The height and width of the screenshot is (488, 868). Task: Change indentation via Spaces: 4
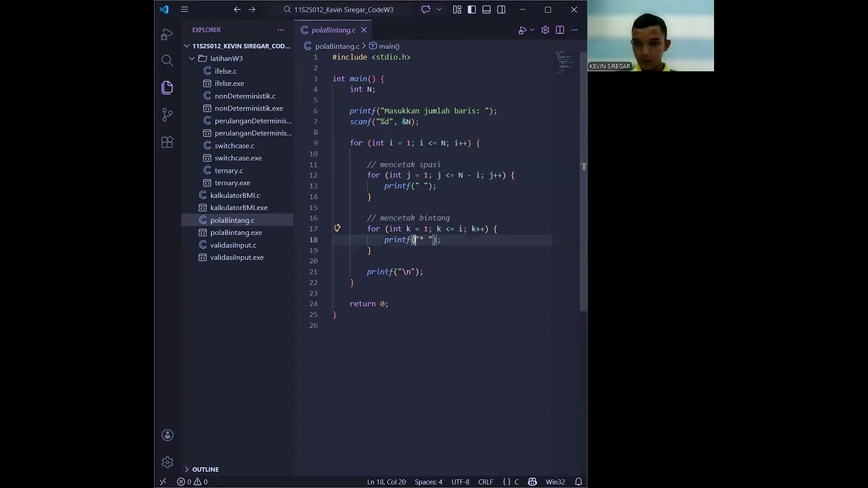click(x=429, y=482)
